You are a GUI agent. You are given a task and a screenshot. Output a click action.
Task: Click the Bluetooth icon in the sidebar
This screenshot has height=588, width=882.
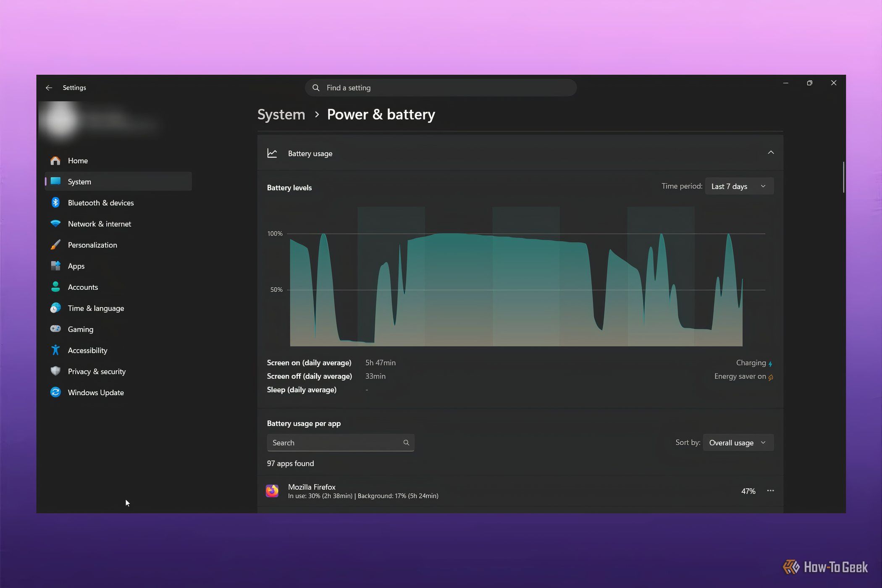click(x=55, y=202)
